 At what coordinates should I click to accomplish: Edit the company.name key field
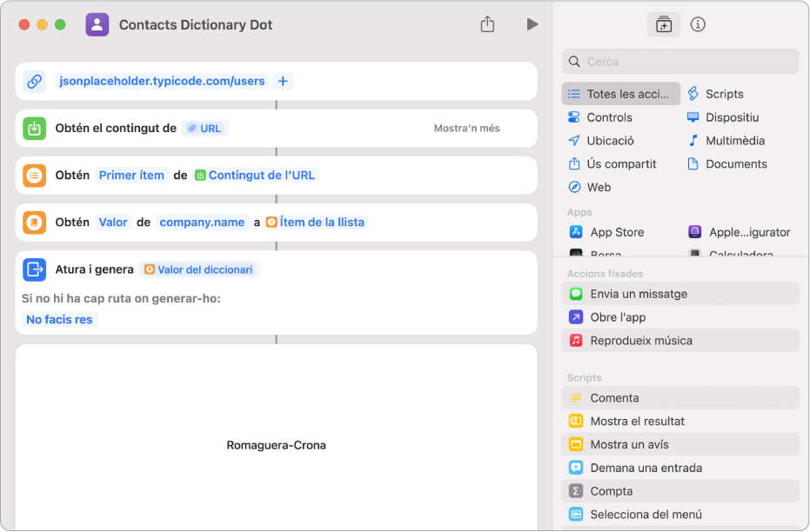(202, 223)
